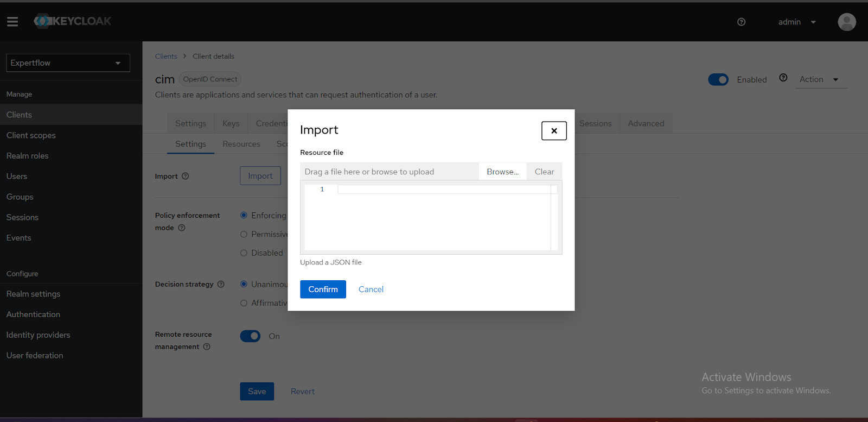Toggle Remote resource management switch
This screenshot has width=868, height=422.
tap(250, 336)
